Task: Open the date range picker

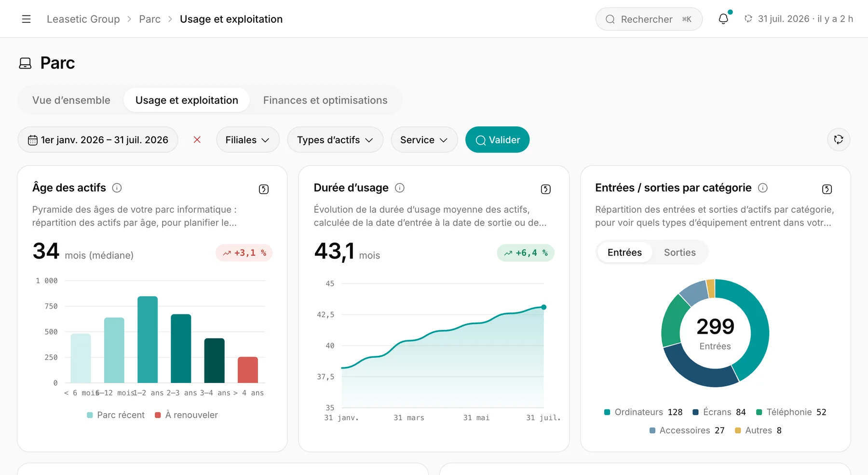Action: 98,140
